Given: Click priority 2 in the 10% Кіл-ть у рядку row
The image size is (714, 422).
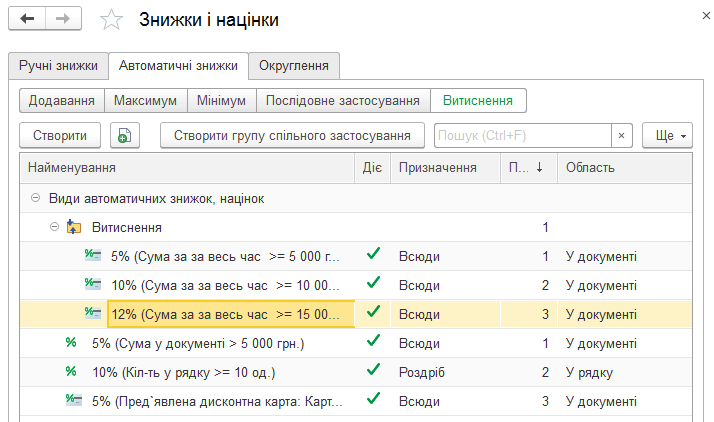Looking at the screenshot, I should click(x=545, y=372).
